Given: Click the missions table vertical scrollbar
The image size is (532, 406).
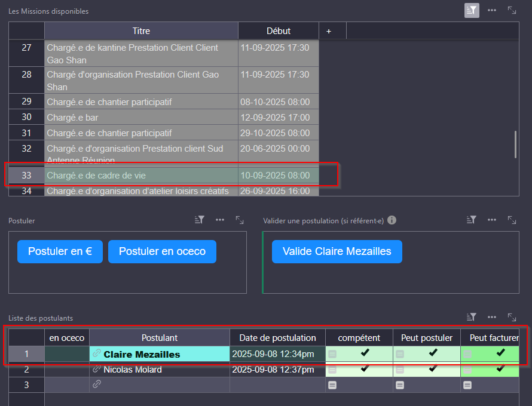Looking at the screenshot, I should (515, 144).
